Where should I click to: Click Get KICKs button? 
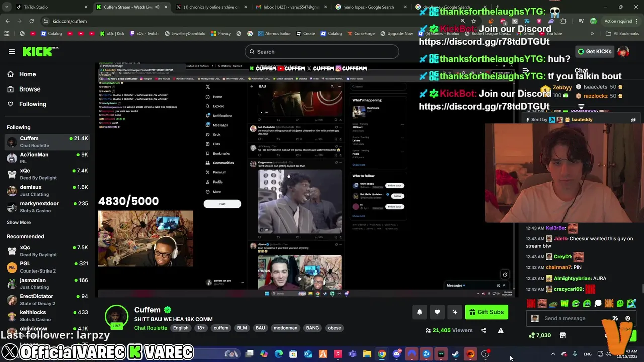595,51
